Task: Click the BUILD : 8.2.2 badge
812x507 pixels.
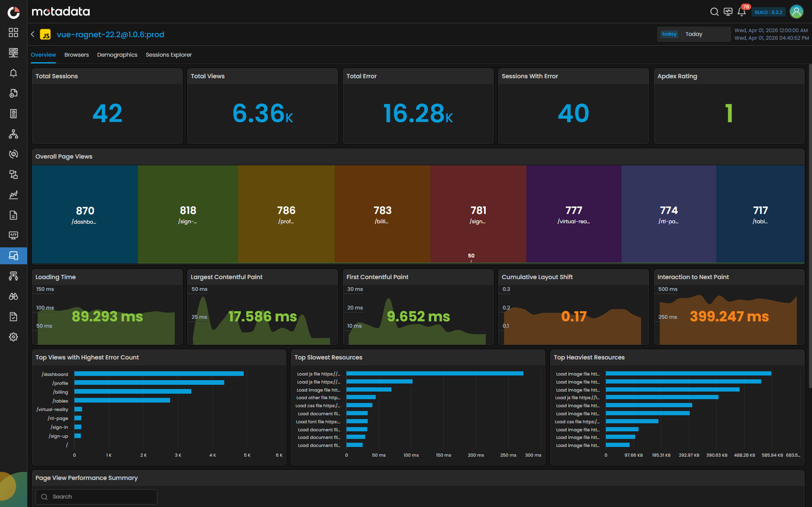Action: [x=768, y=12]
